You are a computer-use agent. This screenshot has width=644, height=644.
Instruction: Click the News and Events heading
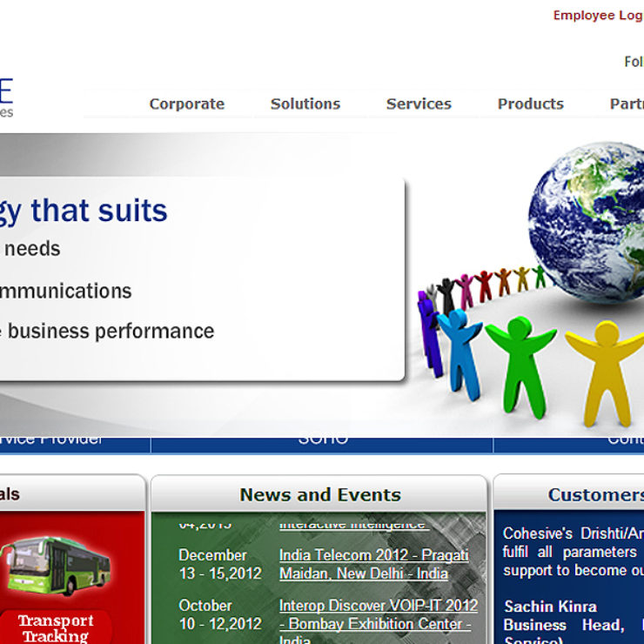pos(320,494)
